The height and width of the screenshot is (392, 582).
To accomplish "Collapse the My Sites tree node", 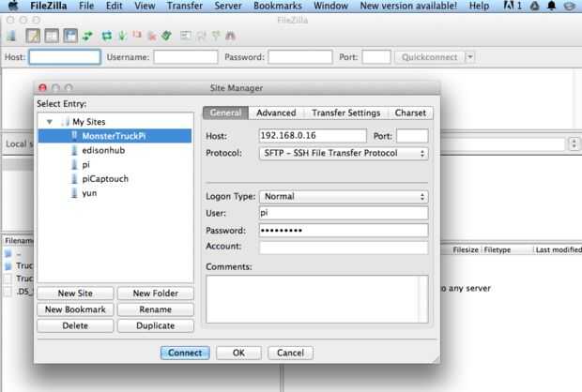I will click(x=50, y=122).
